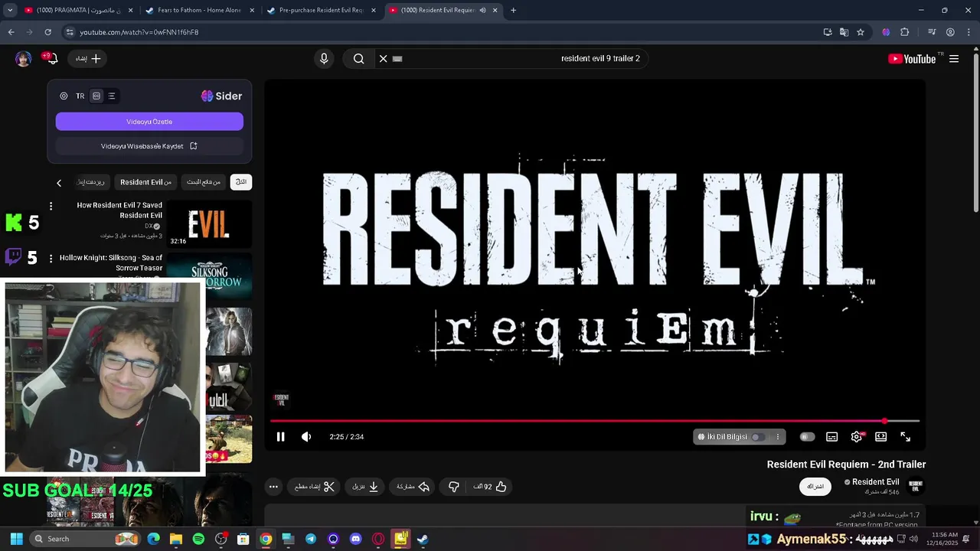
Task: Click Videoyu Wisebase'e Kaydet
Action: [149, 146]
